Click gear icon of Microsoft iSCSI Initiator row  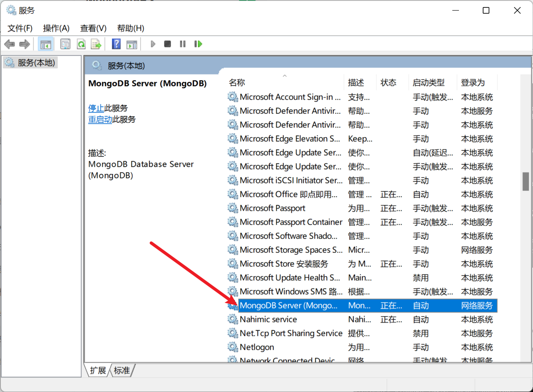pos(233,180)
